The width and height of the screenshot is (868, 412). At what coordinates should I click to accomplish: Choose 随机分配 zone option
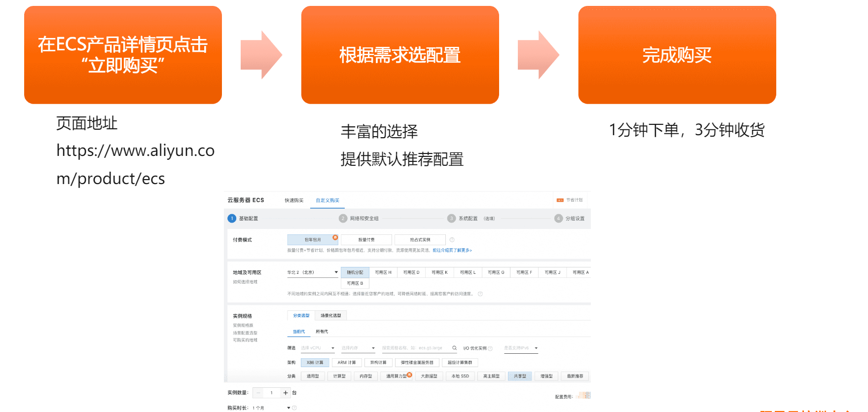(355, 272)
